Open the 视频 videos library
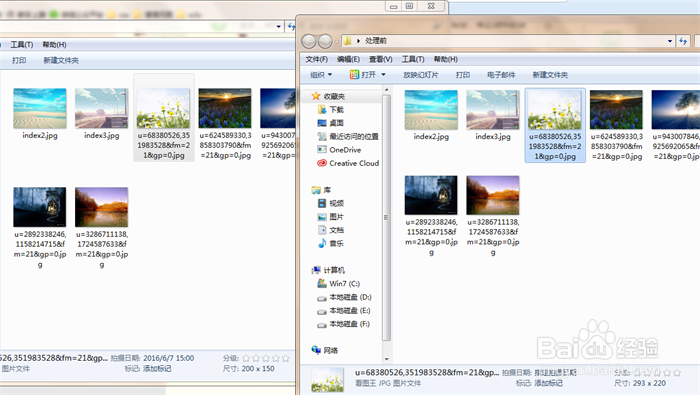 point(331,203)
